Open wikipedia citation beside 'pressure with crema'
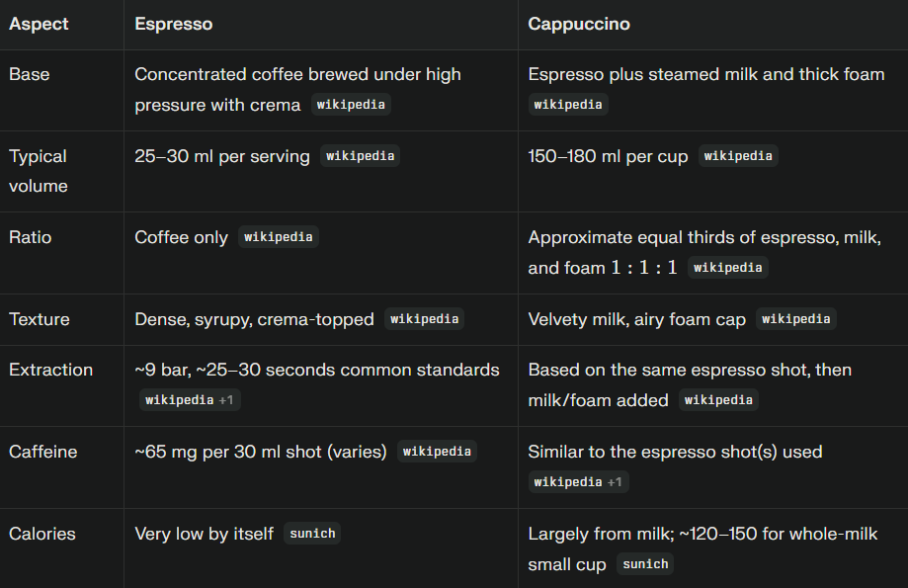908x588 pixels. tap(351, 105)
